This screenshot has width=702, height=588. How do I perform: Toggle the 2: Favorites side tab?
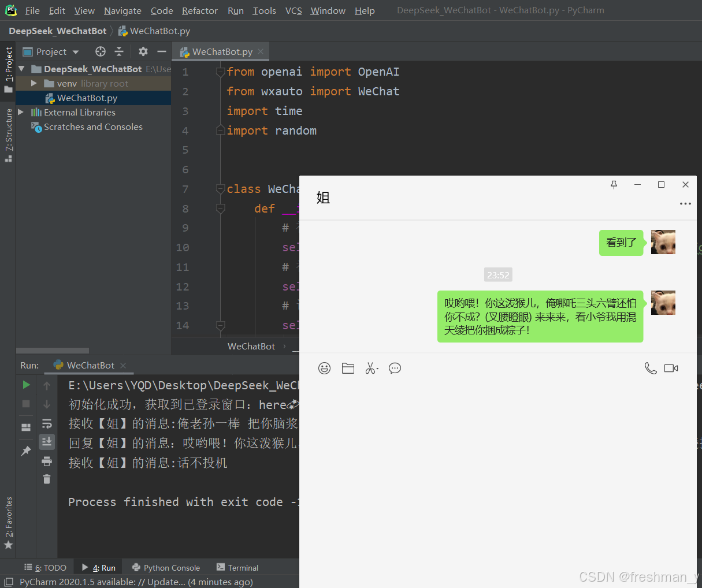(x=8, y=522)
